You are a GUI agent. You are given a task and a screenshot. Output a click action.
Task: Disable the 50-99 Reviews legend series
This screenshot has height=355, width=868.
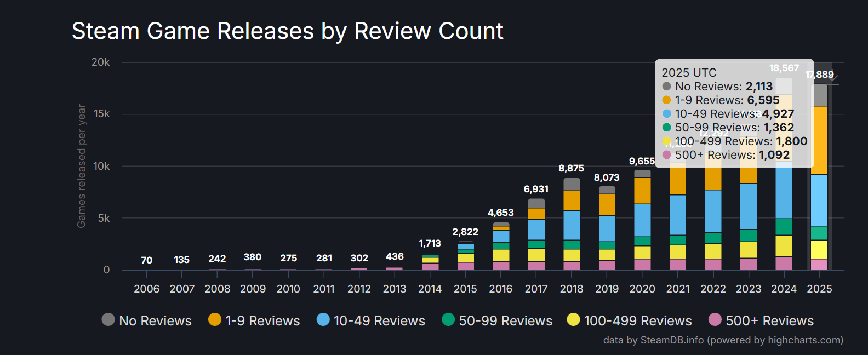point(497,320)
